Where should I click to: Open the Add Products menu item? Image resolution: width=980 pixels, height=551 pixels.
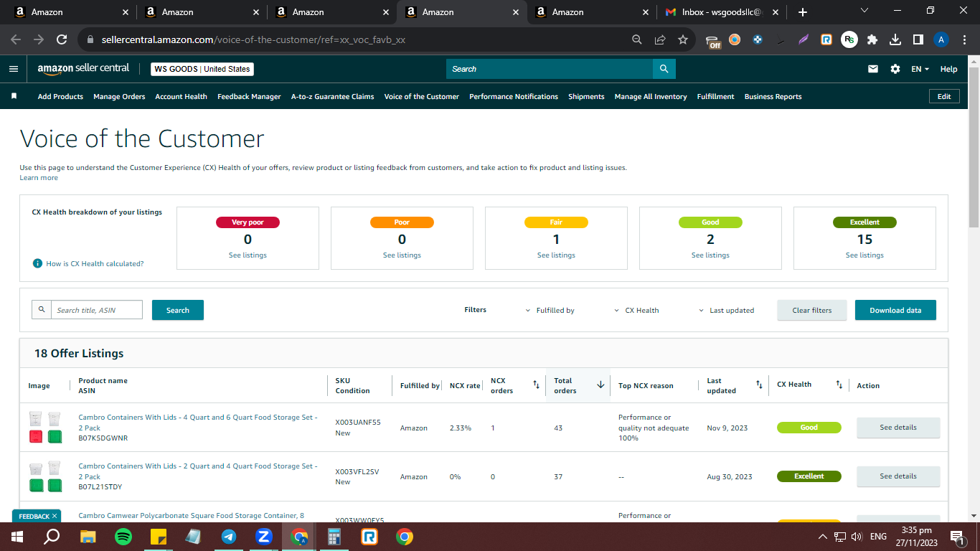tap(60, 96)
